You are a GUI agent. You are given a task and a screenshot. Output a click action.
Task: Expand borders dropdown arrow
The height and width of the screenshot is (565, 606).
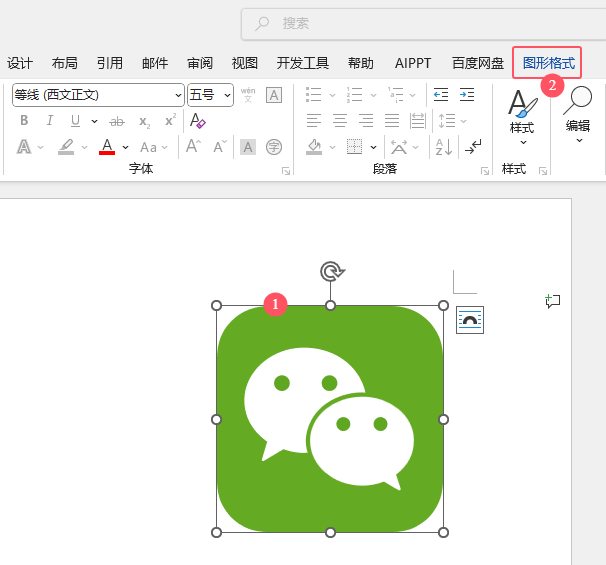[373, 147]
